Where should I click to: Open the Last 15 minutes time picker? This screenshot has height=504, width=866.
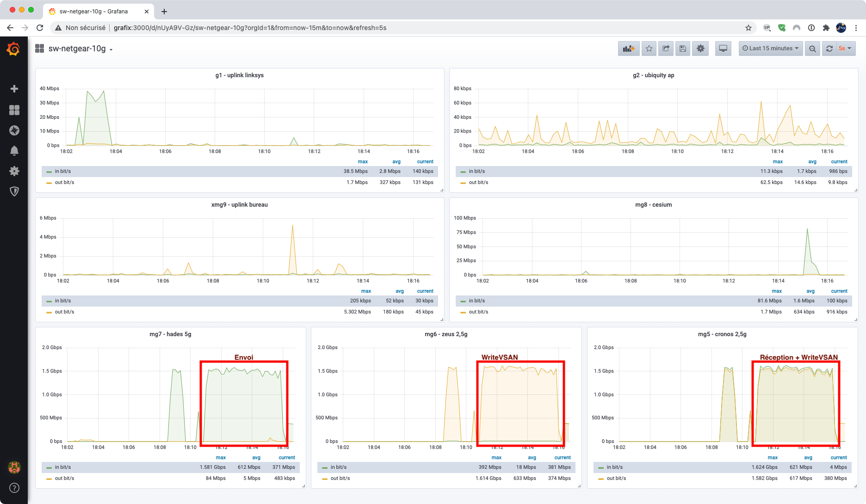(770, 49)
